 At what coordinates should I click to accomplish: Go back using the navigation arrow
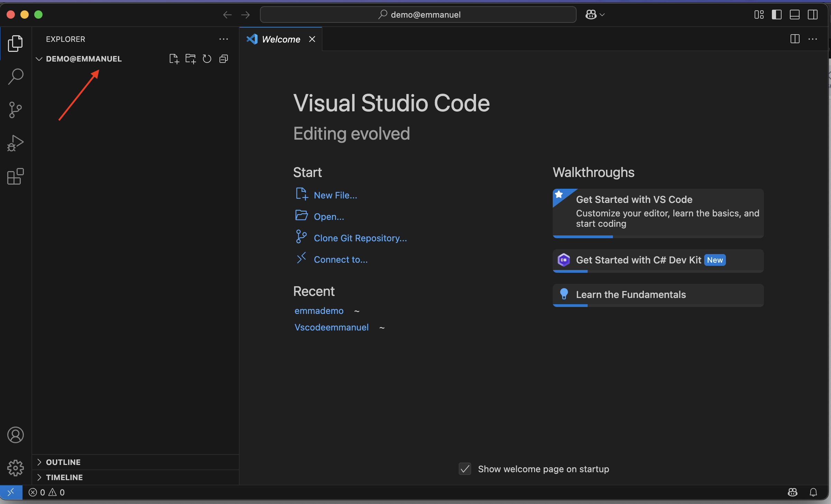227,15
